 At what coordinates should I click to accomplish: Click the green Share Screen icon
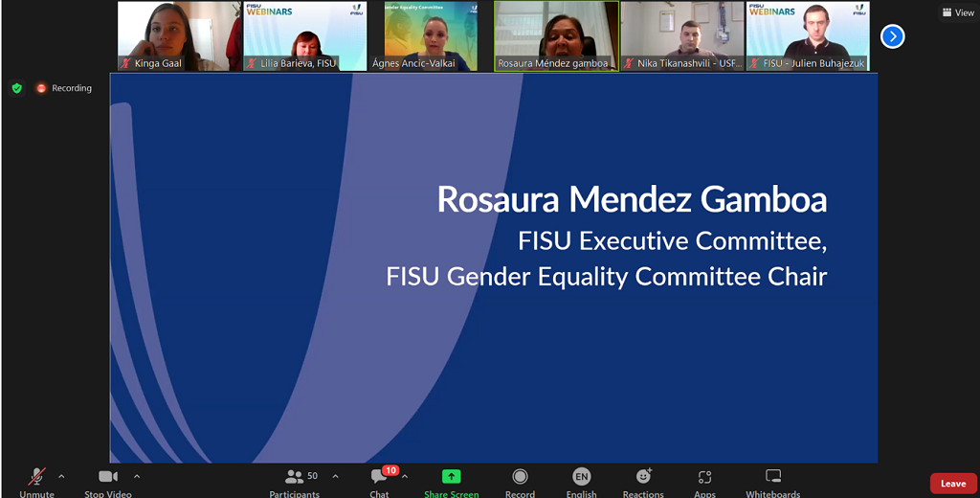(451, 477)
